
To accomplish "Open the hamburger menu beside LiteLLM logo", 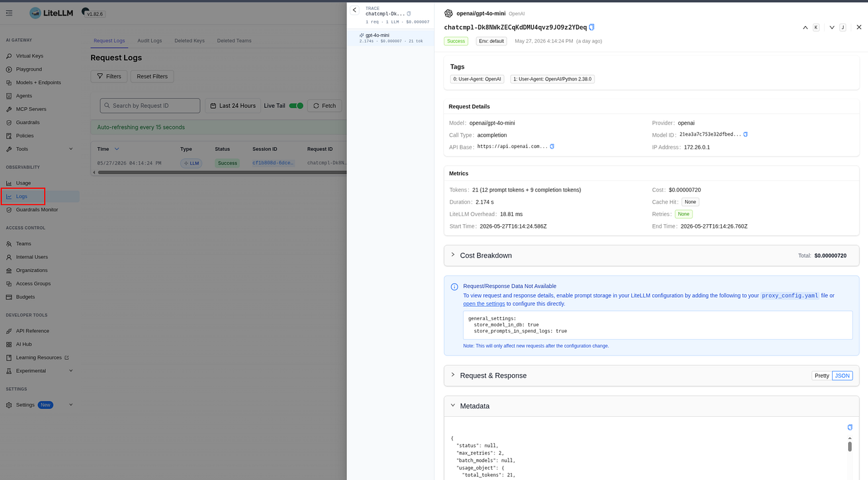I will click(x=9, y=13).
